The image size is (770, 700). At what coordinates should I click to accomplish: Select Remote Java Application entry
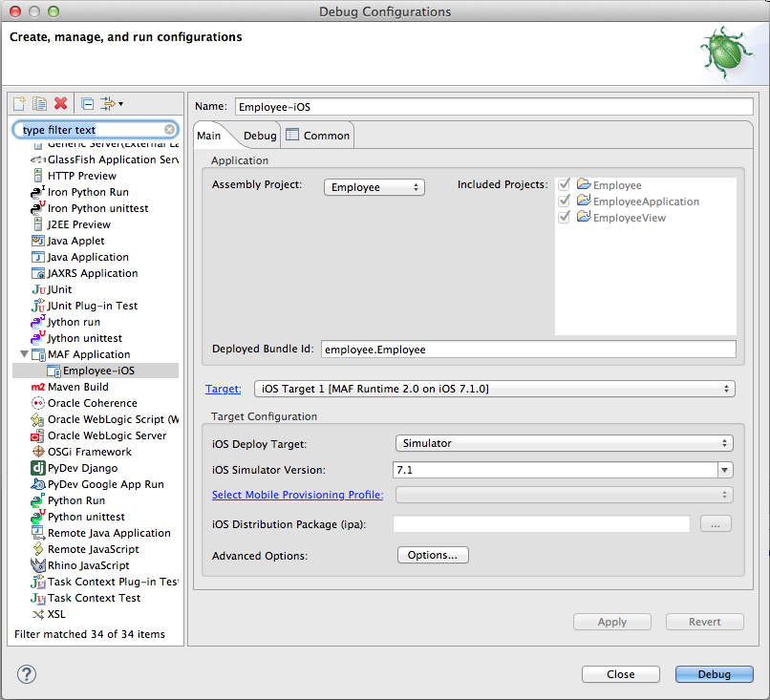109,533
